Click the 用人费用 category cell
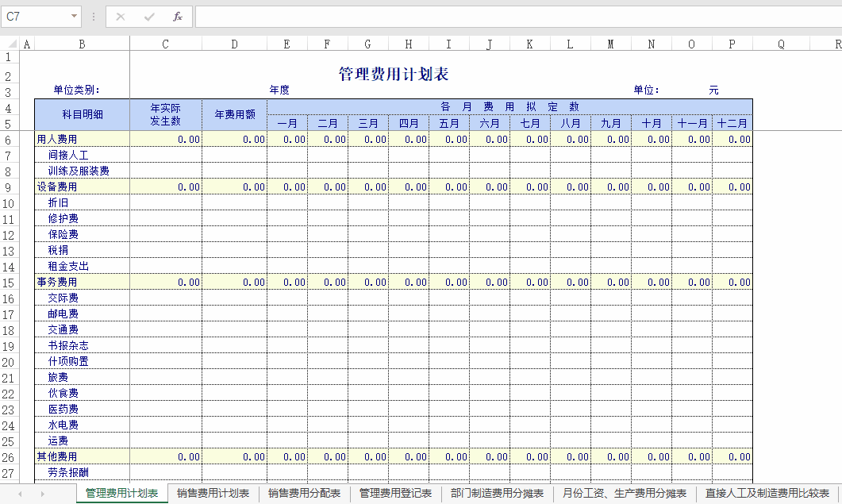 [x=83, y=139]
